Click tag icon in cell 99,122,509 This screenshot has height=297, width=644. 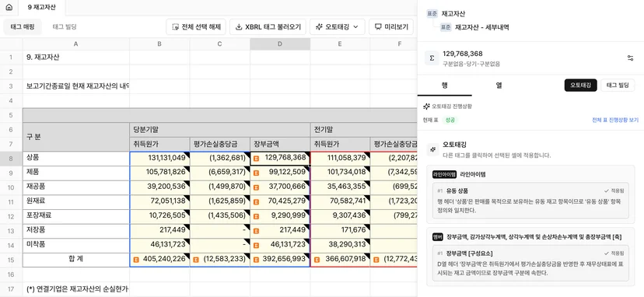tap(257, 173)
